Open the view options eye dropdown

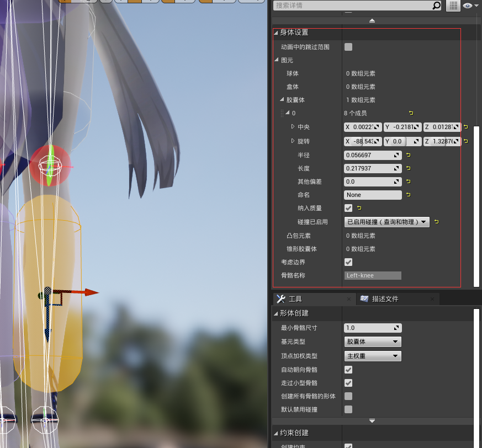[x=470, y=6]
